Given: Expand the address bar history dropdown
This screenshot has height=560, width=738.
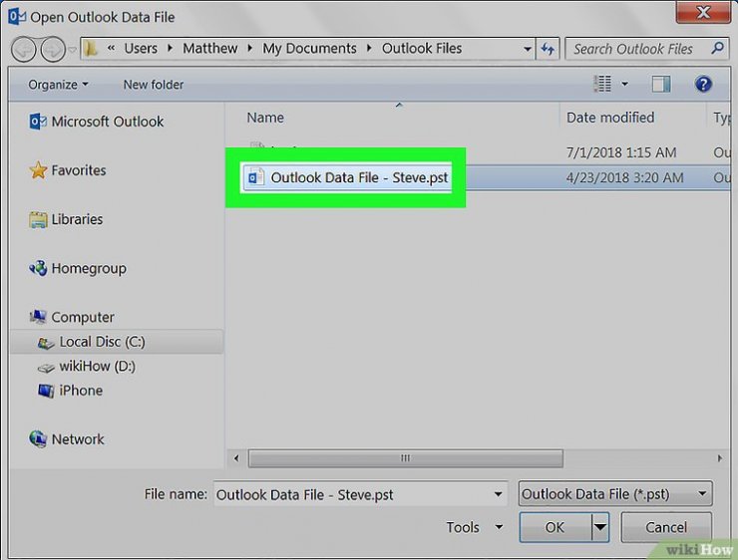Looking at the screenshot, I should (x=528, y=49).
